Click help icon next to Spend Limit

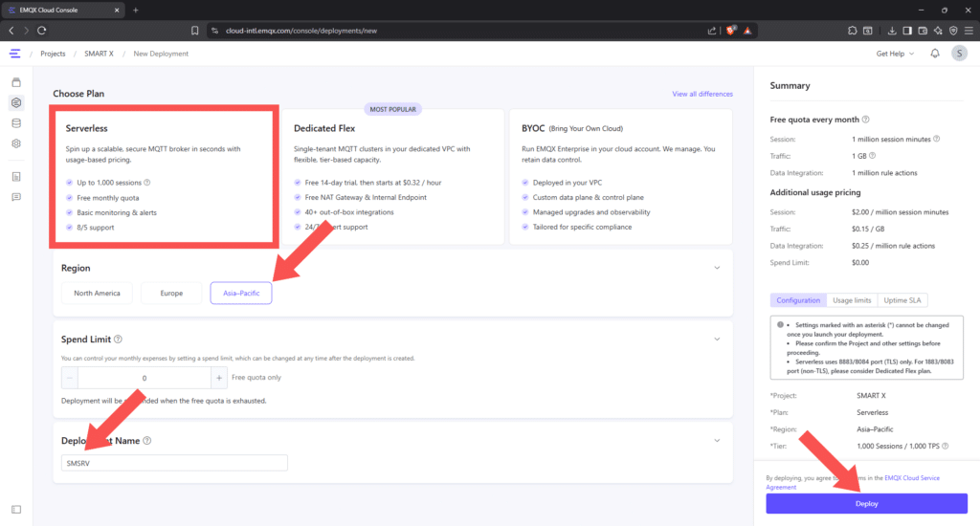[x=118, y=340]
